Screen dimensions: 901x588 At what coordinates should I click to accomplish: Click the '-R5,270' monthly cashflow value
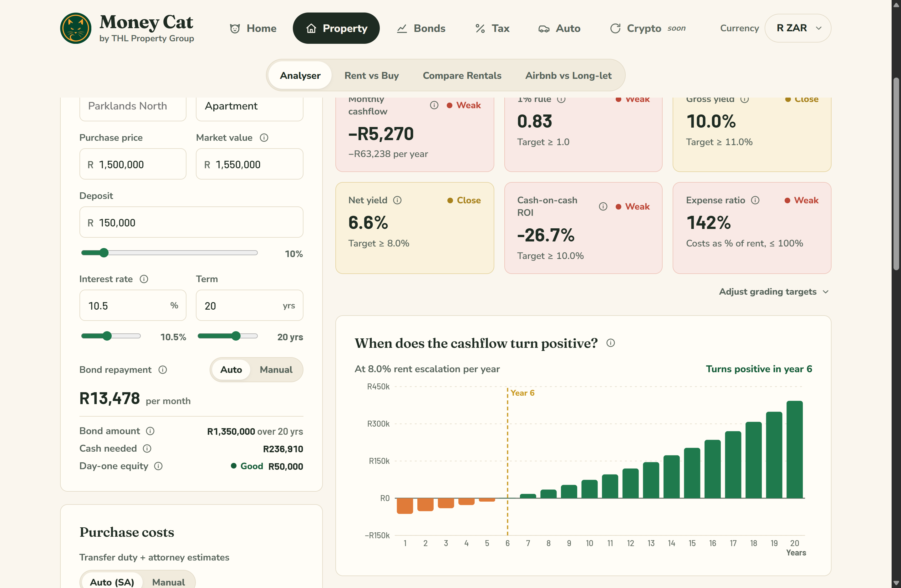pyautogui.click(x=381, y=134)
